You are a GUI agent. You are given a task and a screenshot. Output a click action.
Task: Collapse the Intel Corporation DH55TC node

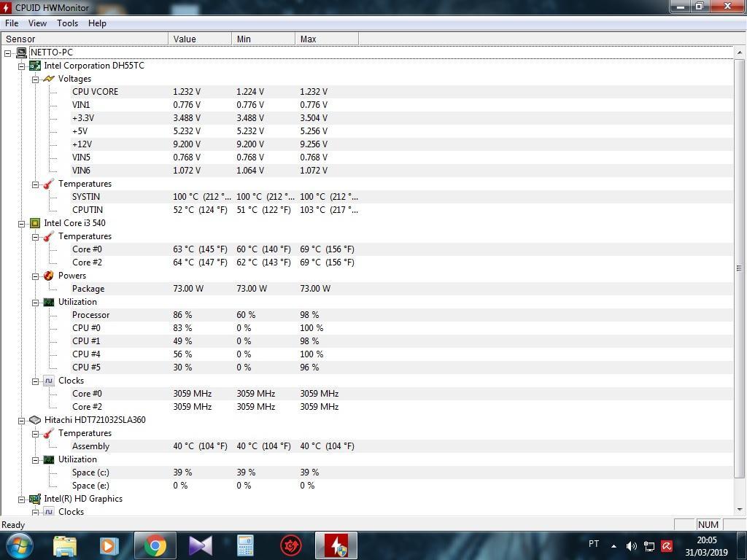tap(21, 66)
